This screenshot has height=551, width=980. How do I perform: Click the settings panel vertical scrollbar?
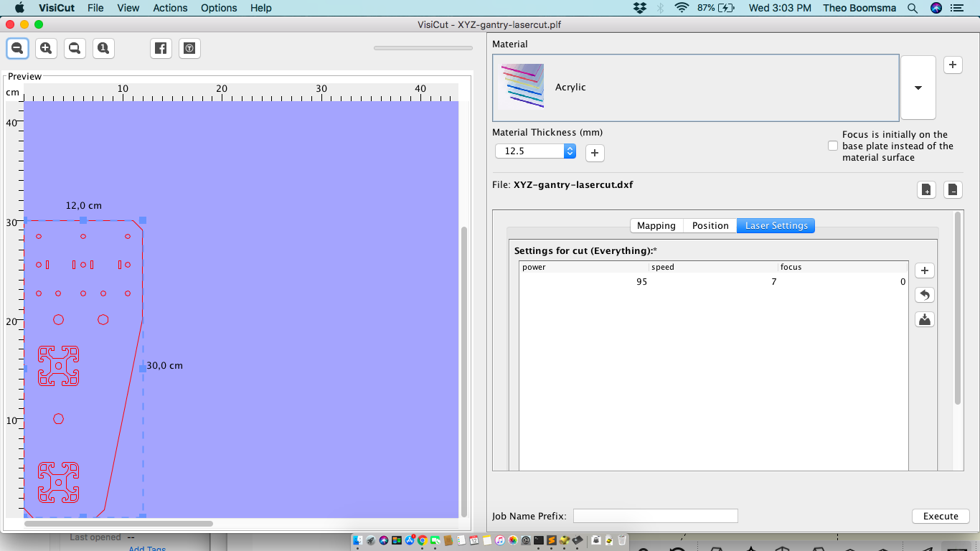point(958,309)
